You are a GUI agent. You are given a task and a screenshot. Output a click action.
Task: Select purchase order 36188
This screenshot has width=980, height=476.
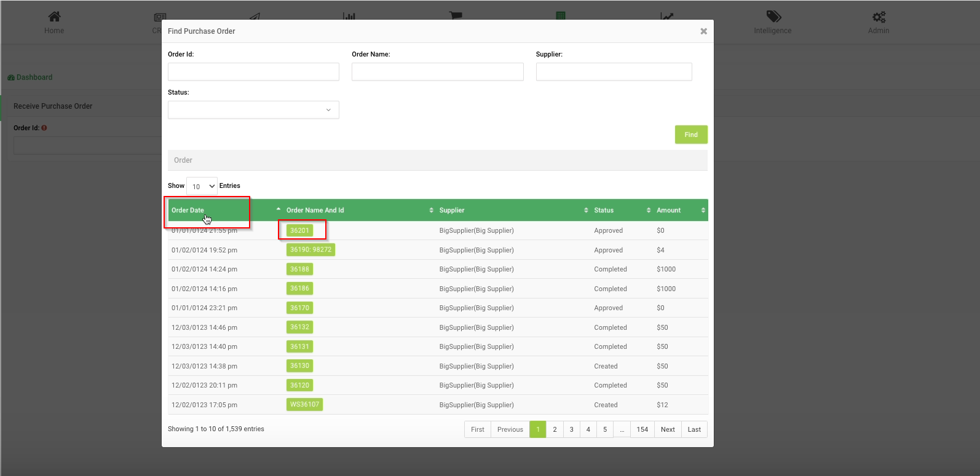299,269
